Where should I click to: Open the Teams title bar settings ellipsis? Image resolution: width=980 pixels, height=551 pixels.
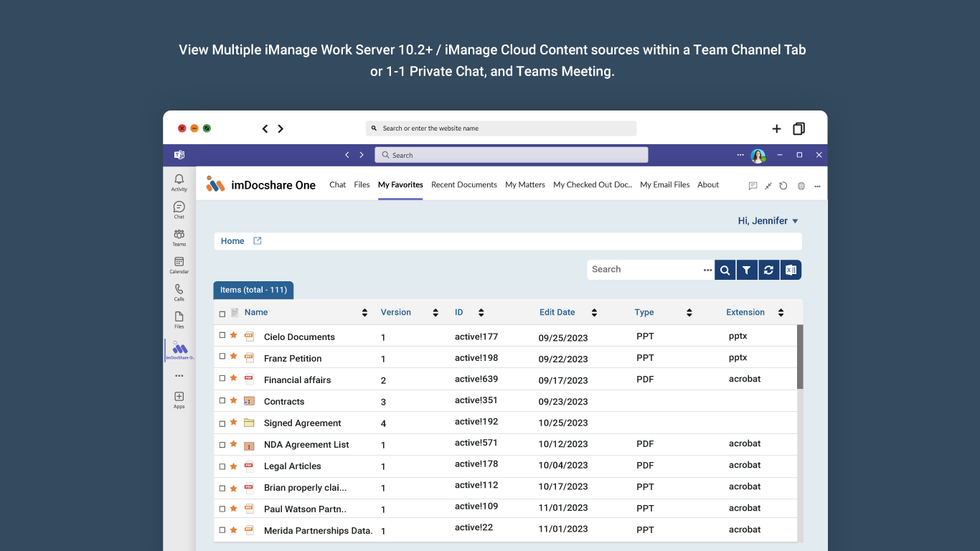(740, 155)
